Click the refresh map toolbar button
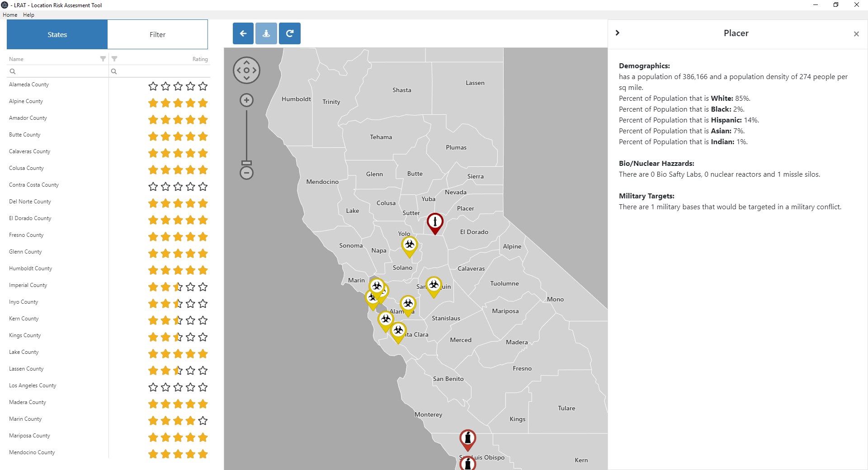The height and width of the screenshot is (470, 868). [x=290, y=33]
